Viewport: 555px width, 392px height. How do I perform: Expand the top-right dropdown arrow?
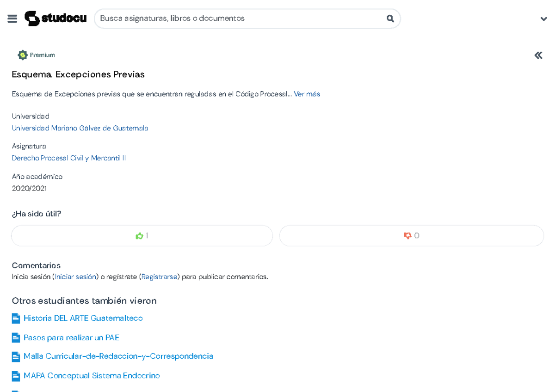pyautogui.click(x=543, y=19)
